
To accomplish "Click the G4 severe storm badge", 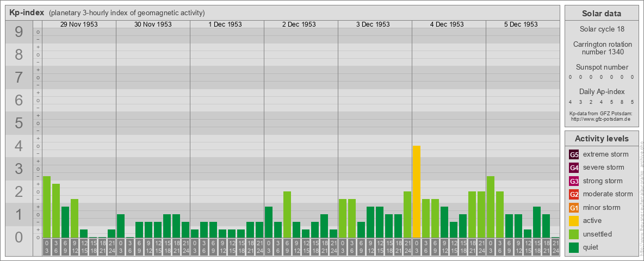I will 574,167.
